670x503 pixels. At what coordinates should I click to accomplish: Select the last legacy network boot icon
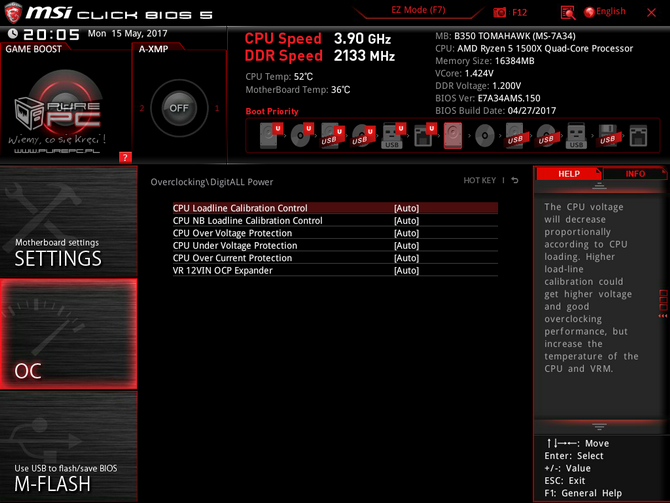(x=638, y=136)
